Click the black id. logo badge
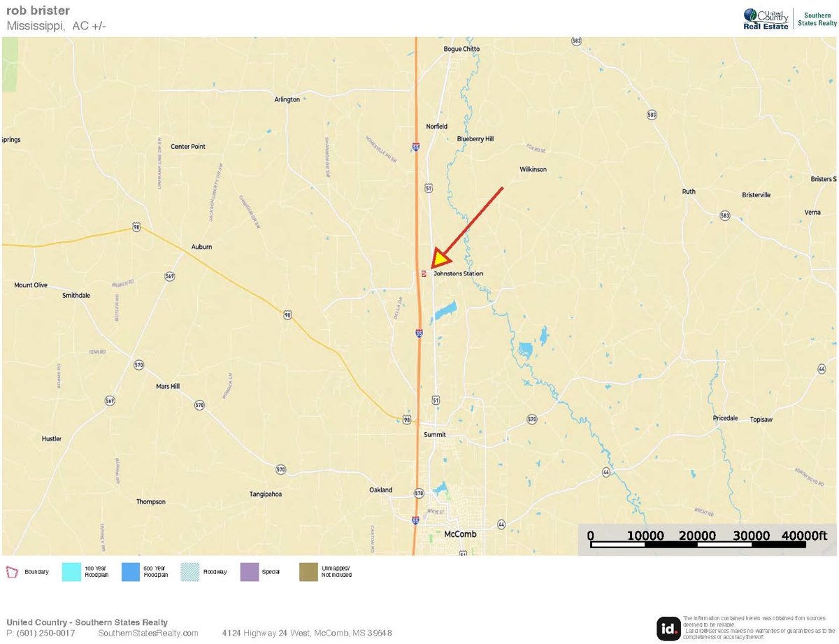 coord(668,629)
